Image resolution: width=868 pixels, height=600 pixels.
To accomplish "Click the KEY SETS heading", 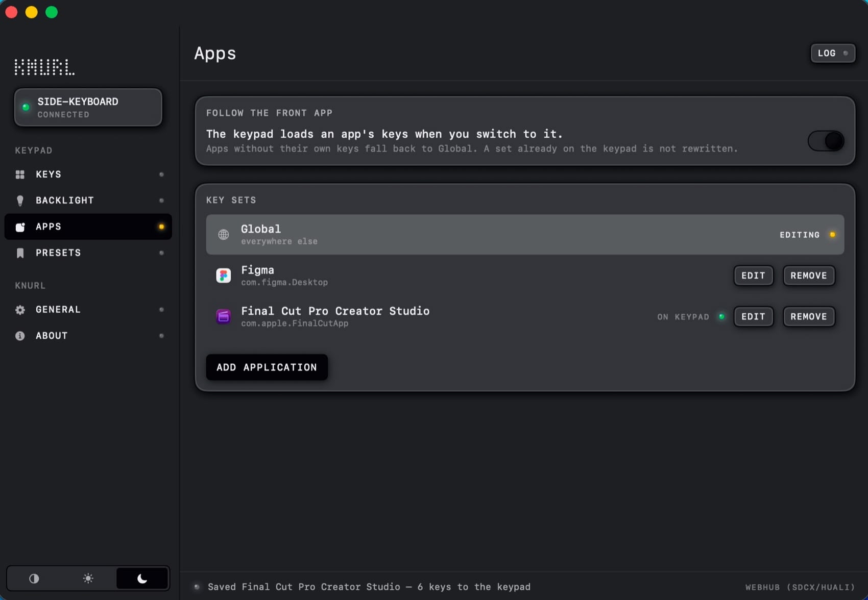I will (231, 200).
